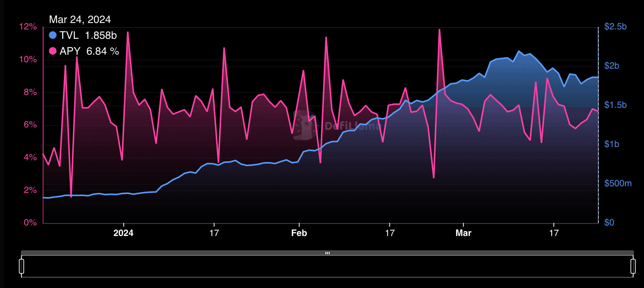
Task: Click the 2024 x-axis label
Action: point(123,233)
